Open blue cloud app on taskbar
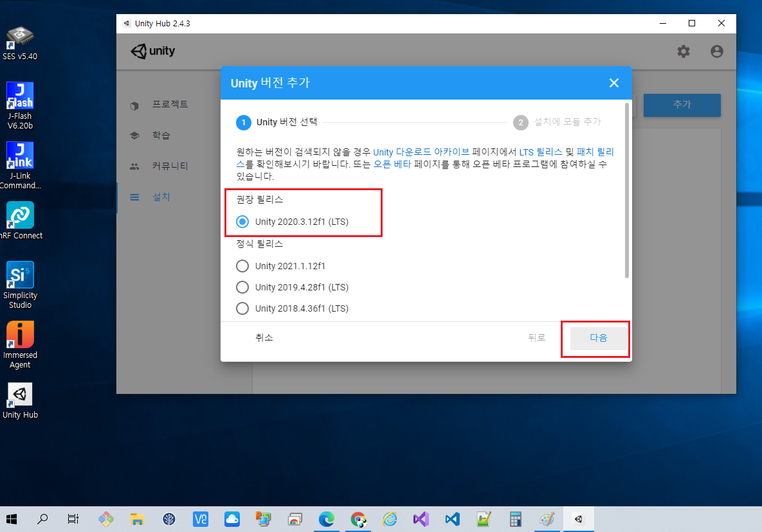The height and width of the screenshot is (532, 762). (231, 519)
